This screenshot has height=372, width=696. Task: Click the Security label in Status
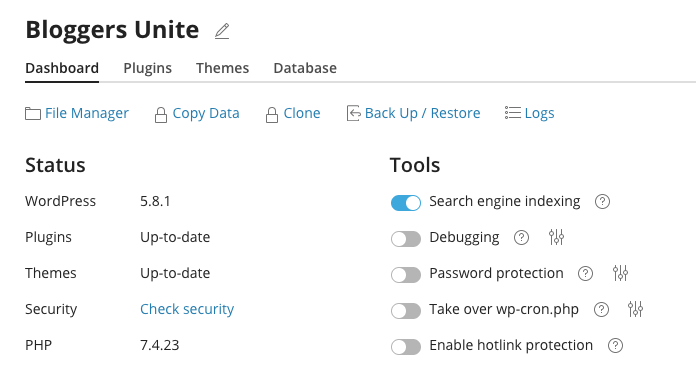click(x=51, y=309)
